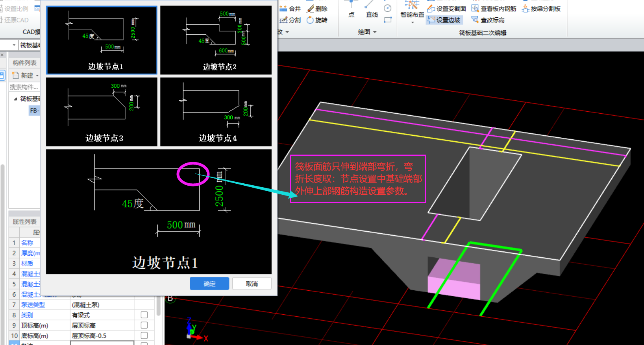This screenshot has width=644, height=345.
Task: Collapse the 筏板基础 tree node
Action: pos(15,99)
